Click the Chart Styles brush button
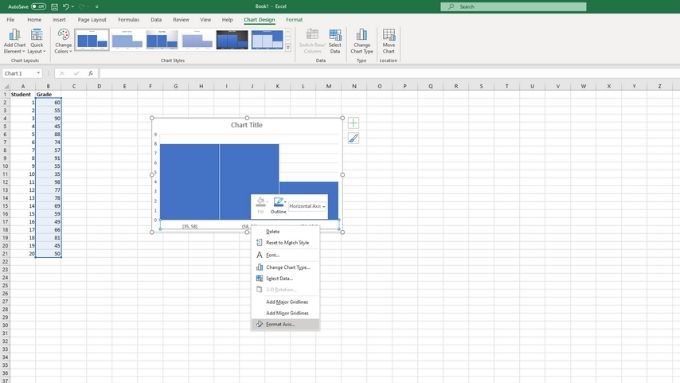Screen dimensions: 680x383 click(x=353, y=138)
